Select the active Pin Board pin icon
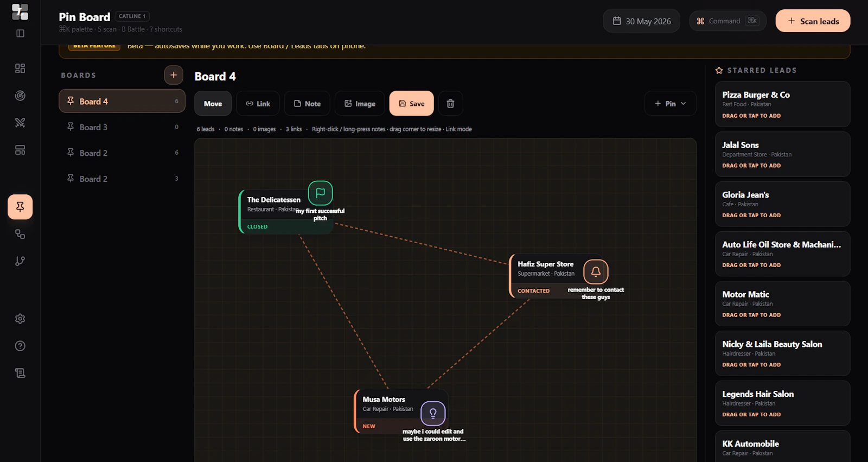The height and width of the screenshot is (462, 868). 20,207
